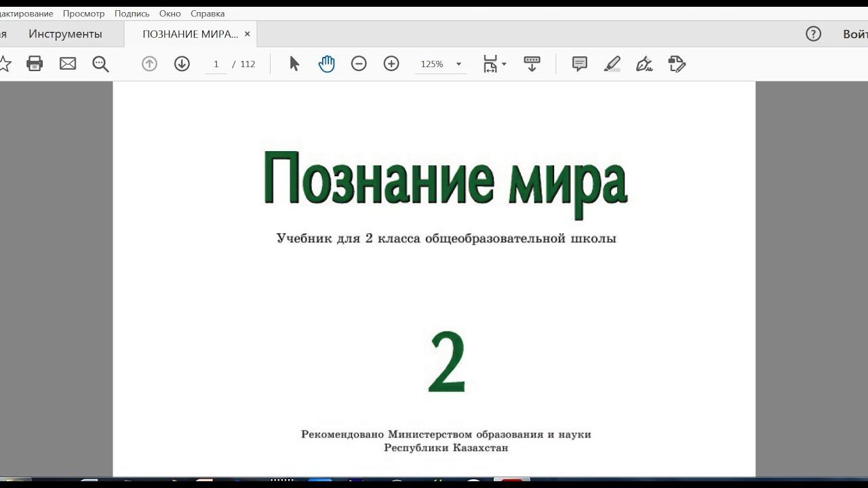Open fit page options dropdown arrow
868x488 pixels.
click(x=504, y=64)
